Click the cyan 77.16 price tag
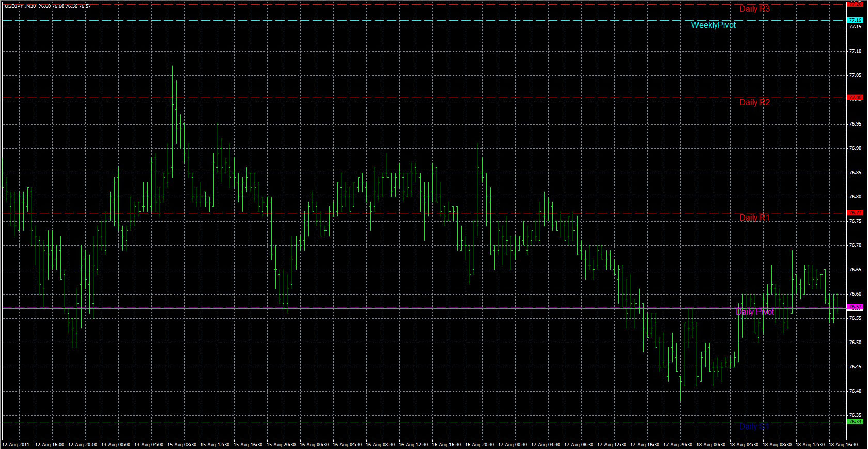 point(855,20)
